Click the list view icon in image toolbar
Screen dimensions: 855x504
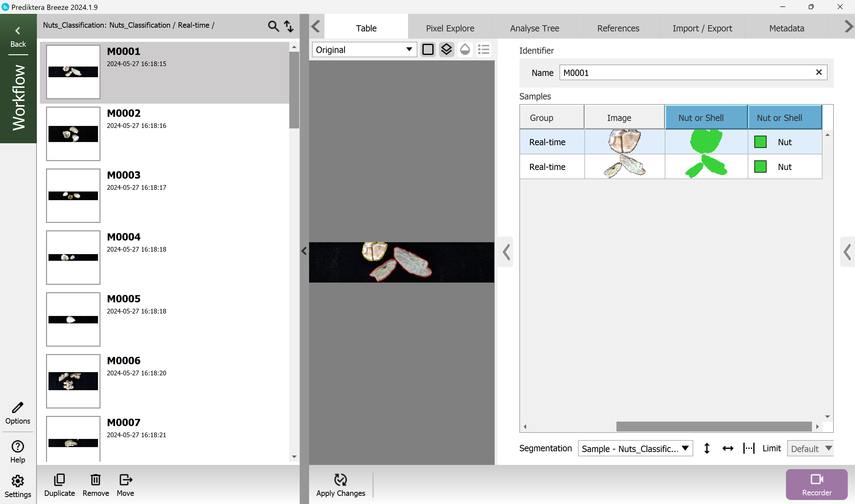(x=483, y=49)
